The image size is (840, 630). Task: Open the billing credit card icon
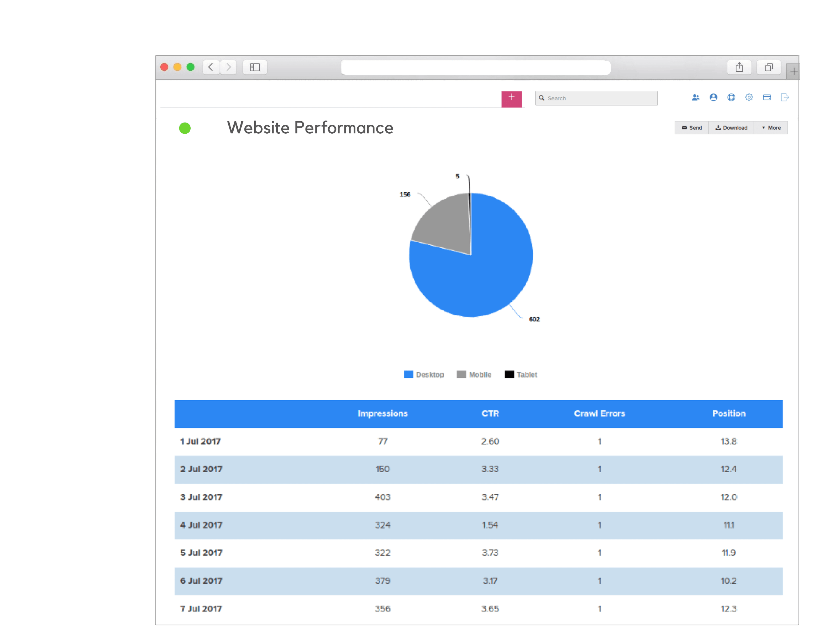[x=767, y=97]
